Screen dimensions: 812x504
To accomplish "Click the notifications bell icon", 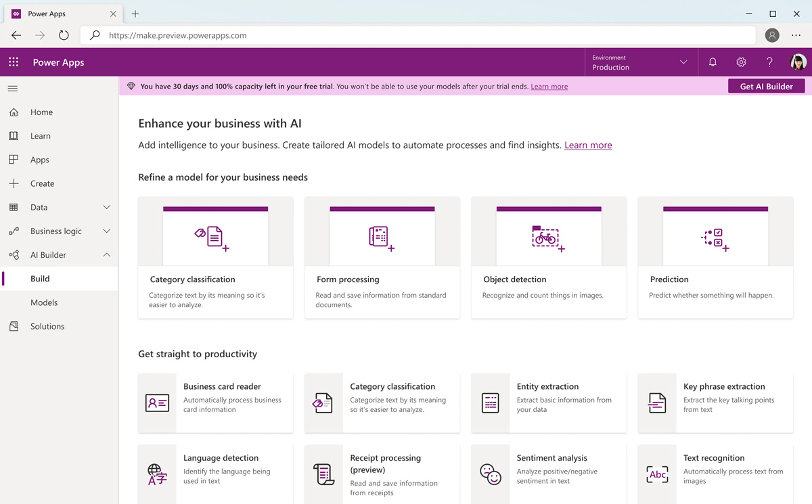I will point(713,62).
